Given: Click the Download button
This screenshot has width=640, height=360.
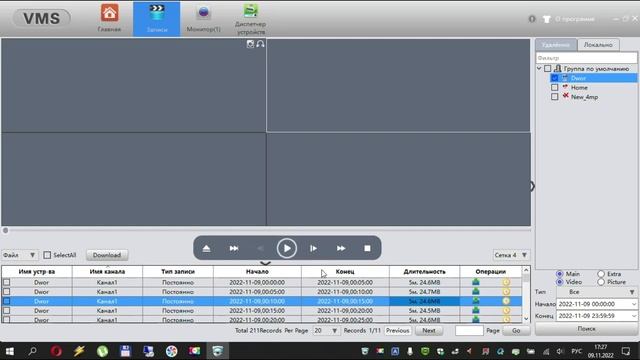Looking at the screenshot, I should tap(107, 255).
